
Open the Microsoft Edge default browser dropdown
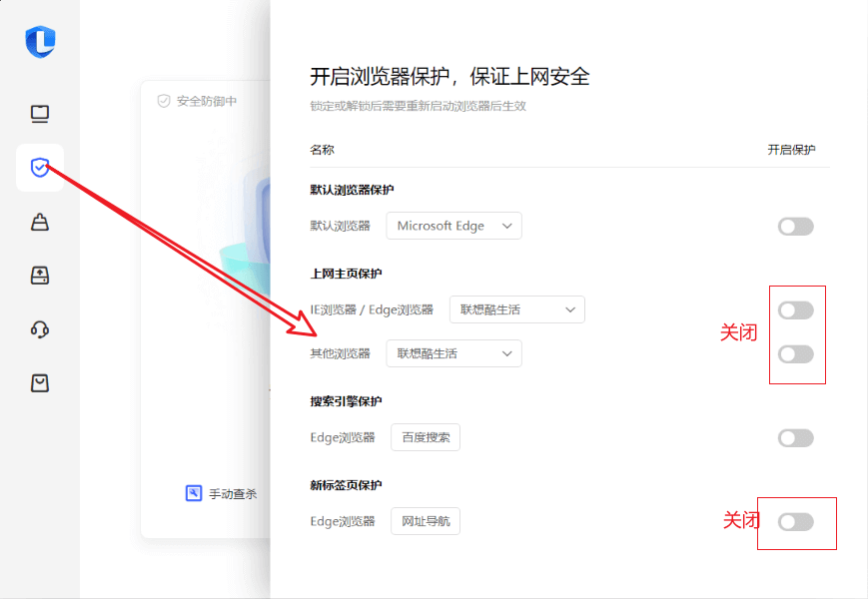453,226
